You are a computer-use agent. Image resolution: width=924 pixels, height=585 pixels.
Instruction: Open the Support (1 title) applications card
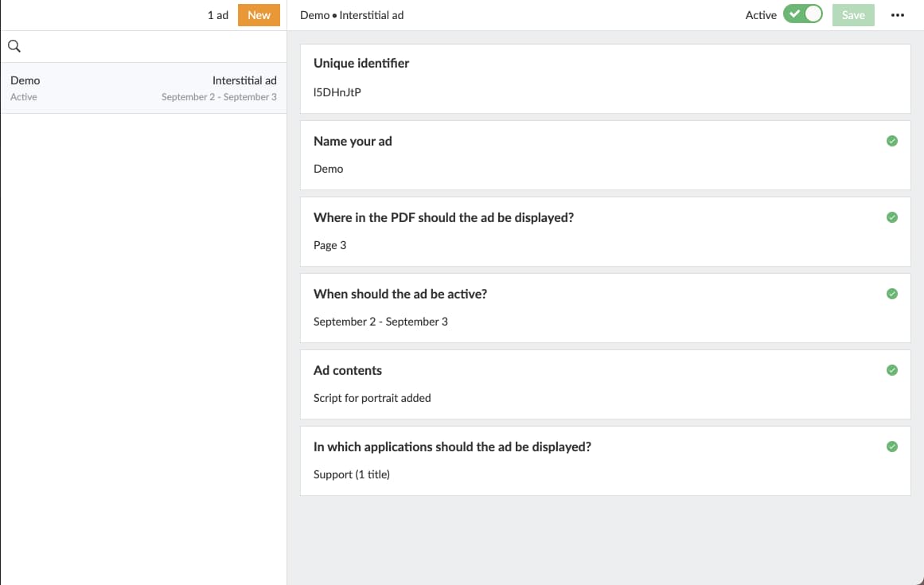[557, 460]
